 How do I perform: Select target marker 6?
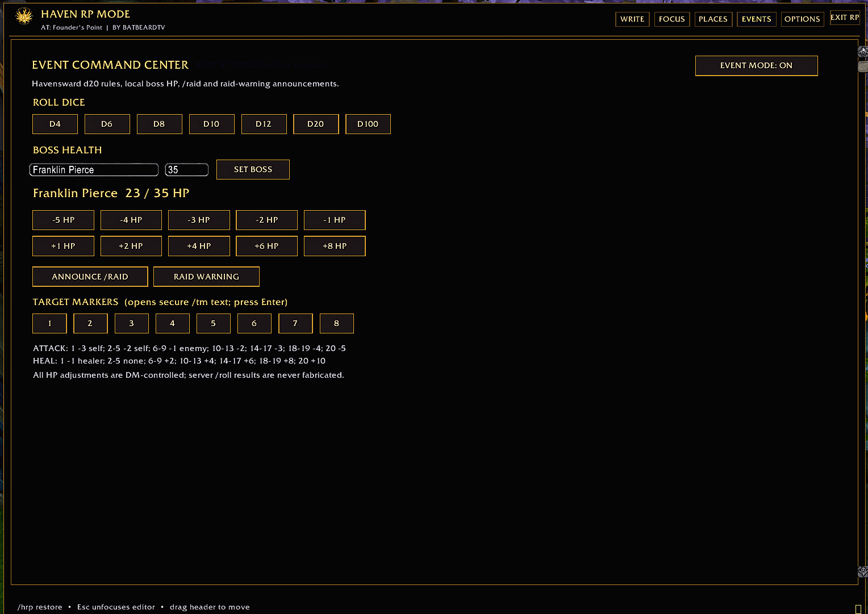254,323
